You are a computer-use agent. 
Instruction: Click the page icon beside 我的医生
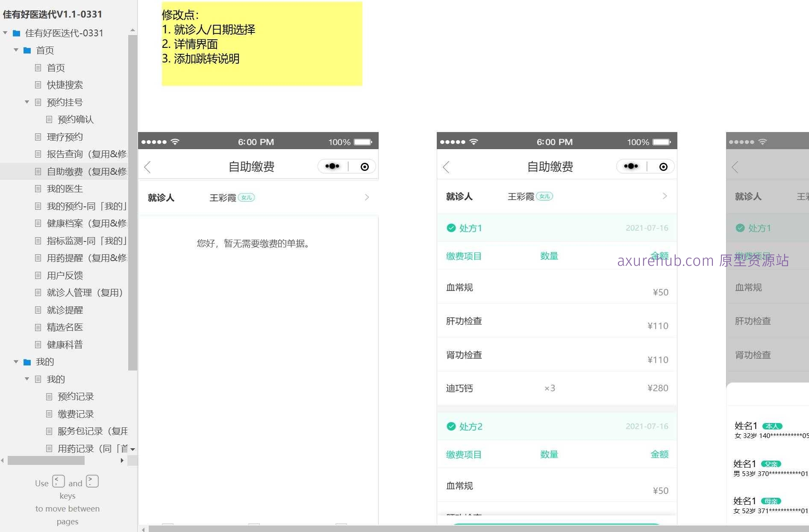[x=38, y=189]
